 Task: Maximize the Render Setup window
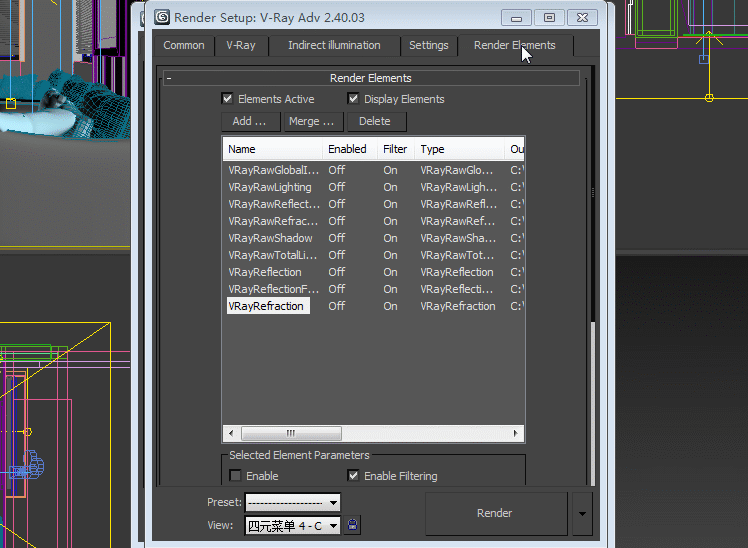point(549,17)
